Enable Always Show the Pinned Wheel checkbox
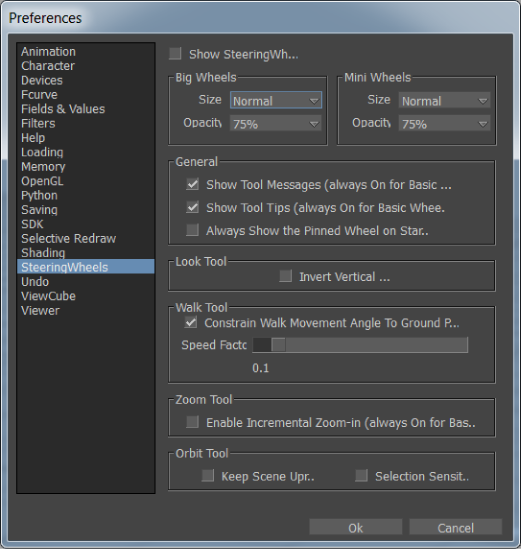 193,230
